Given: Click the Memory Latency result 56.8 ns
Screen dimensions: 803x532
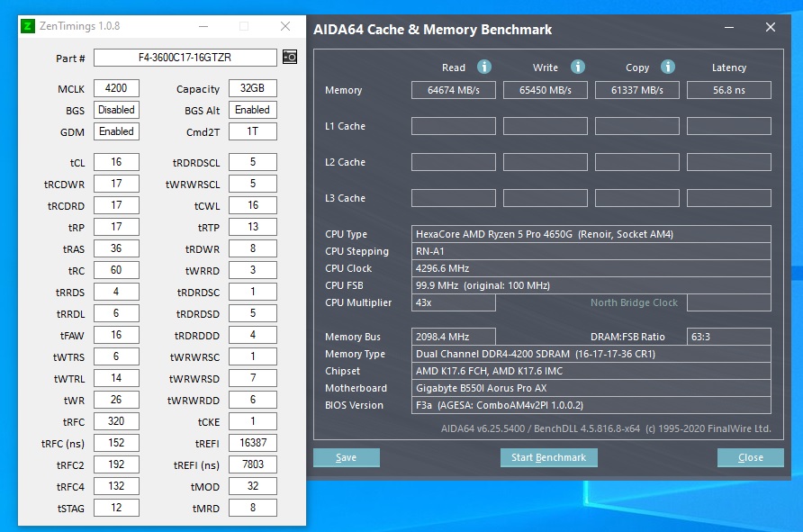Looking at the screenshot, I should tap(729, 90).
